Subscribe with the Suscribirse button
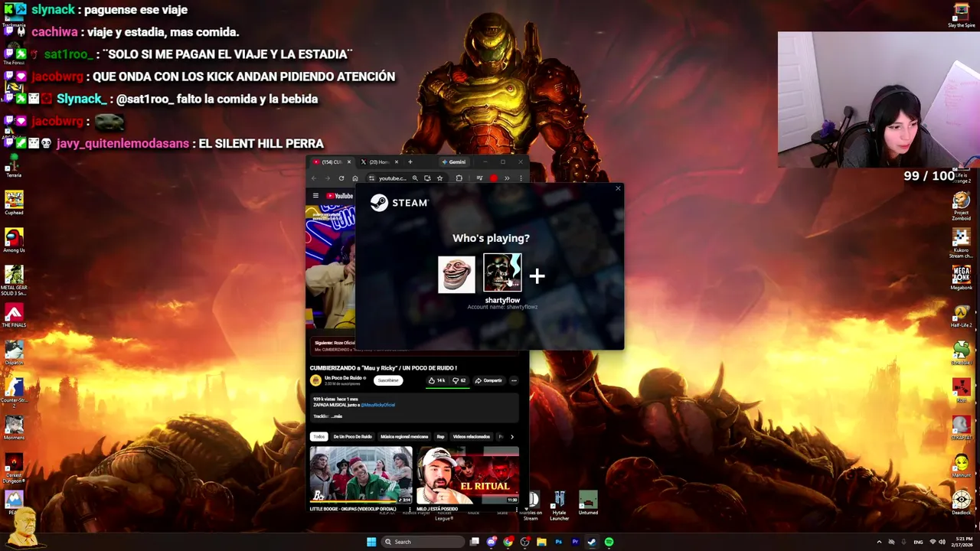The image size is (980, 551). pos(388,380)
